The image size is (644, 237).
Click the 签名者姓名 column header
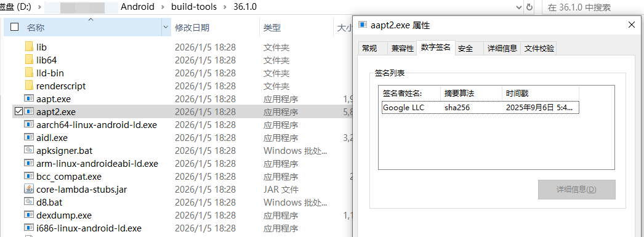[409, 94]
